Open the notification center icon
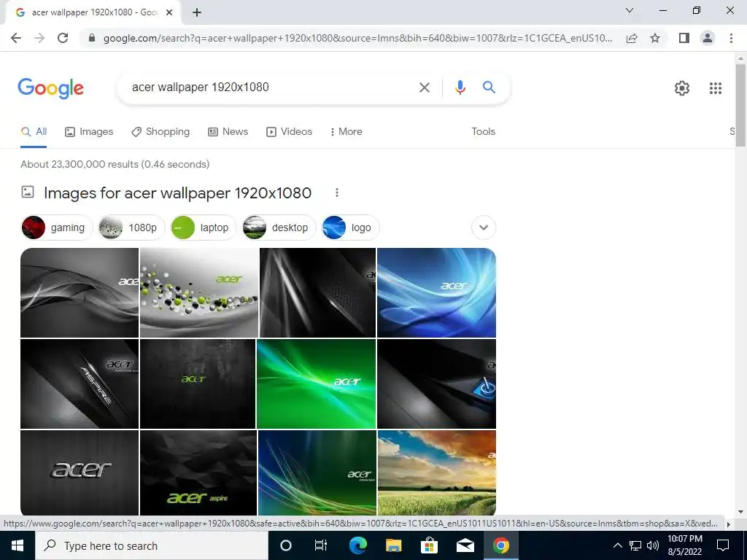This screenshot has height=560, width=747. (723, 545)
